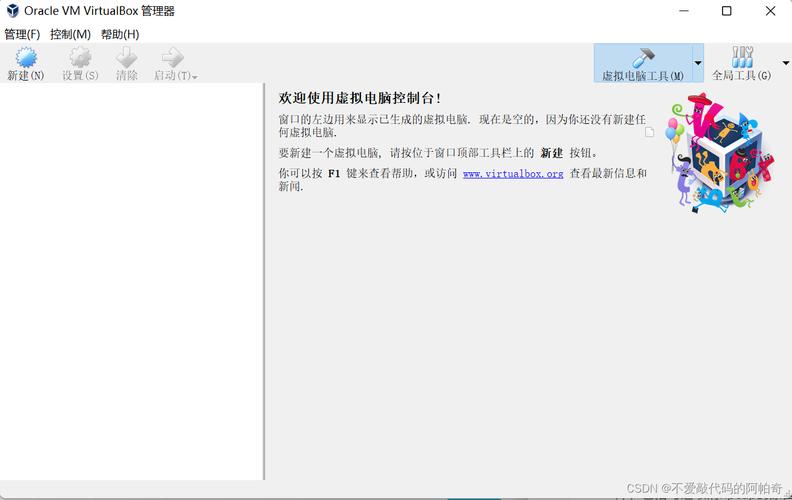Screen dimensions: 792x500
Task: Maximize the VirtualBox manager window
Action: click(726, 11)
